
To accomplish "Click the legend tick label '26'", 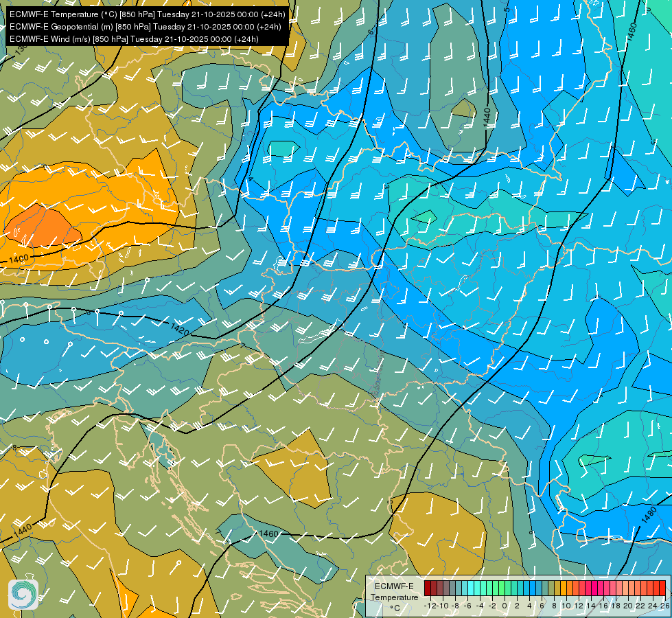I will pos(664,606).
